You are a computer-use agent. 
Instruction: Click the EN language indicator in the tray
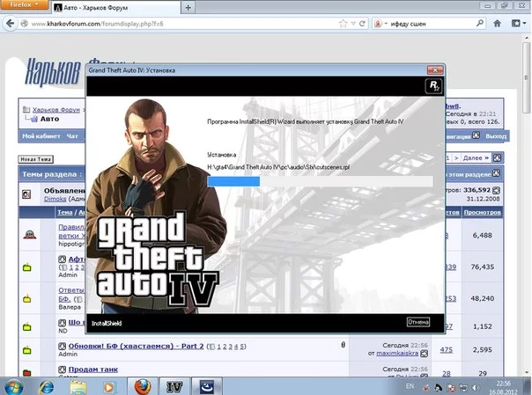pyautogui.click(x=410, y=386)
